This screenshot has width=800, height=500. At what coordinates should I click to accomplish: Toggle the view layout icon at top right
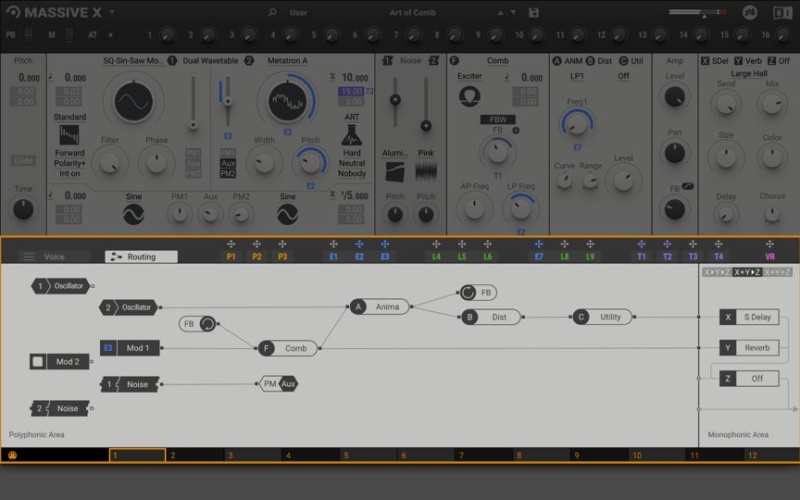point(782,12)
